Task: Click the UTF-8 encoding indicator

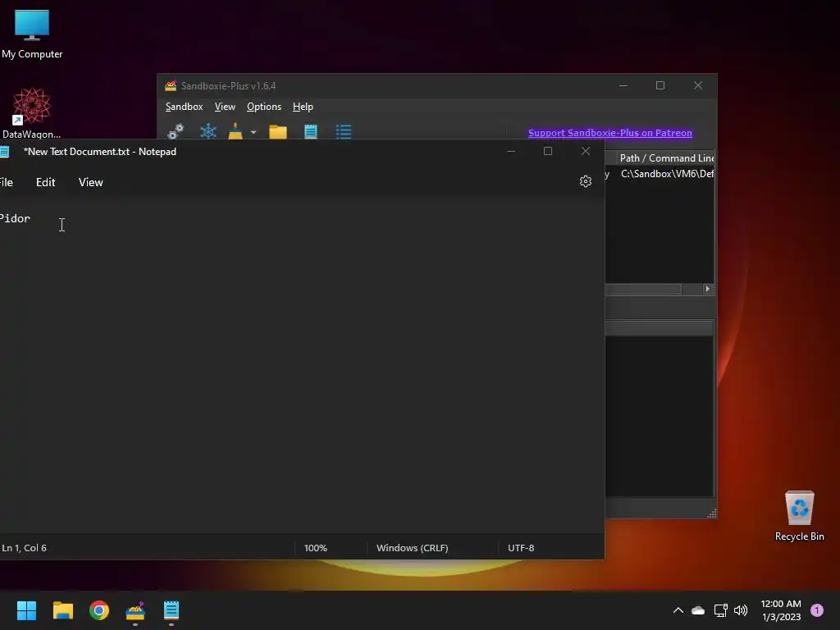Action: point(521,548)
